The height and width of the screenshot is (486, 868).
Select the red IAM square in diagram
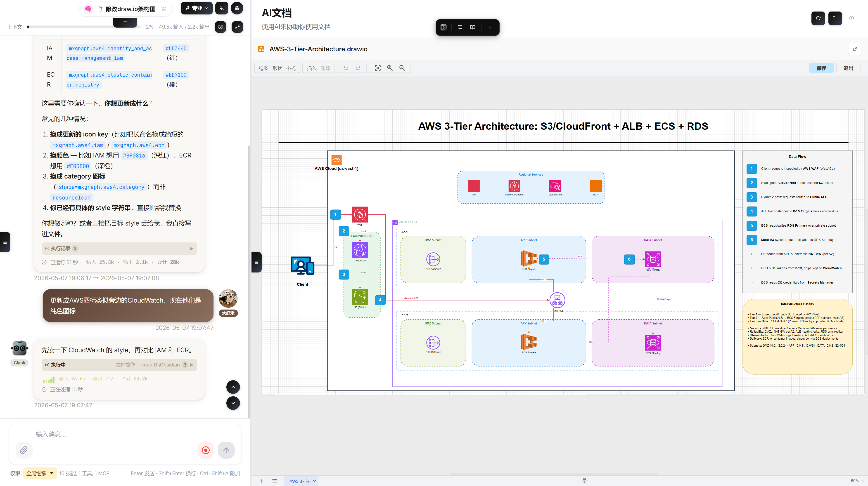click(x=473, y=186)
